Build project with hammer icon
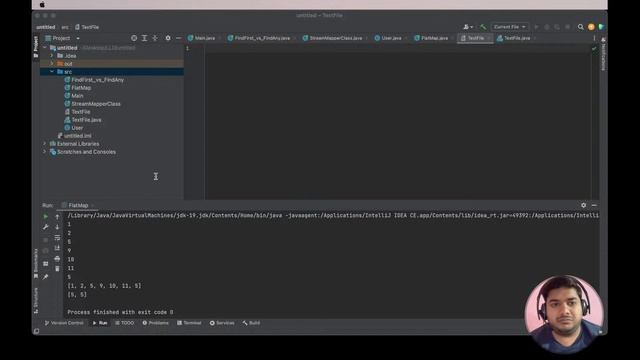 [483, 27]
